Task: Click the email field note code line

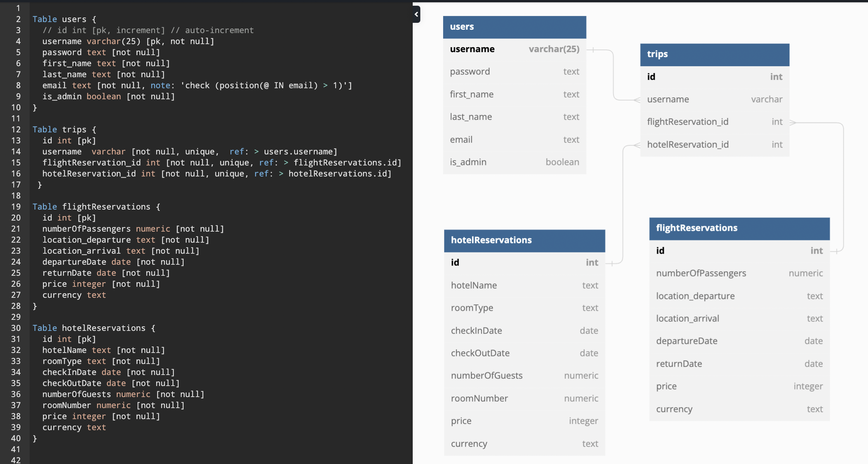Action: coord(197,86)
